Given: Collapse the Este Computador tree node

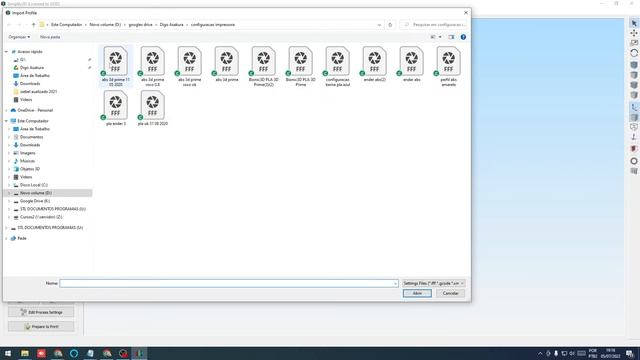Looking at the screenshot, I should pos(6,121).
